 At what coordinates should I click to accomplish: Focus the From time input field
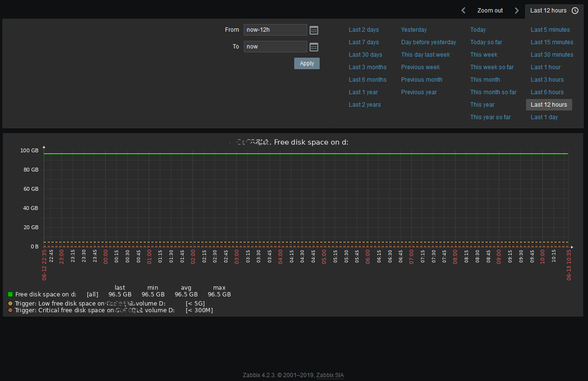coord(275,30)
